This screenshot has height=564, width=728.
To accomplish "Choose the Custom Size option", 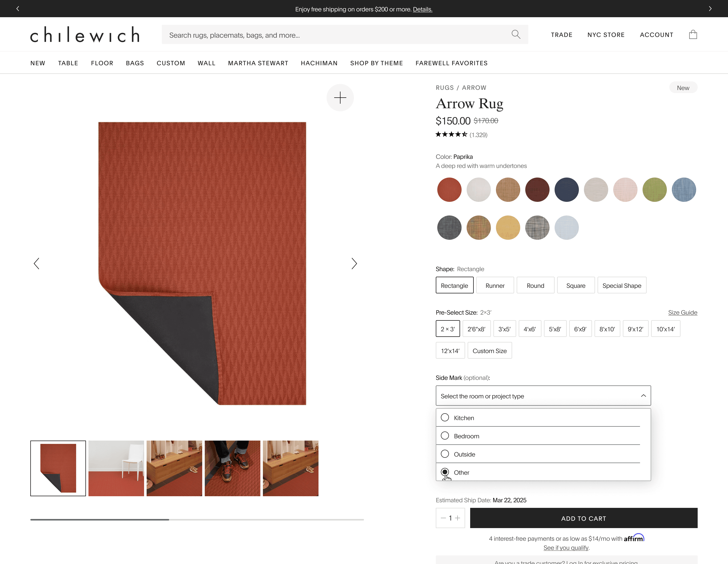I will 489,351.
